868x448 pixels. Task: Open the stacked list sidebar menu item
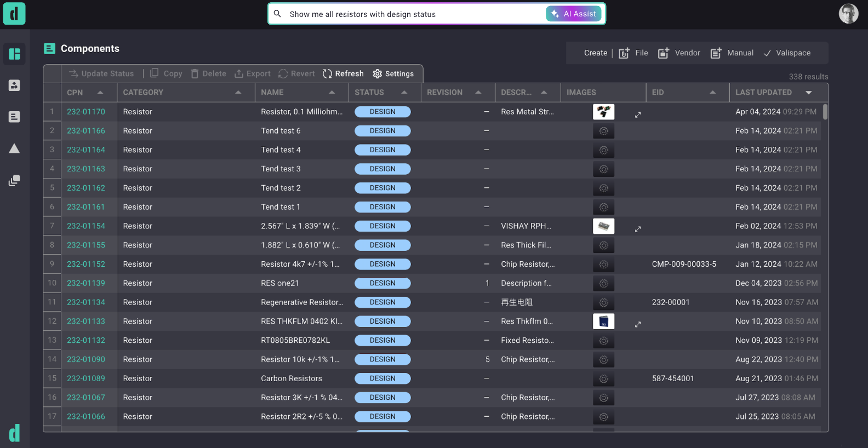[x=14, y=117]
